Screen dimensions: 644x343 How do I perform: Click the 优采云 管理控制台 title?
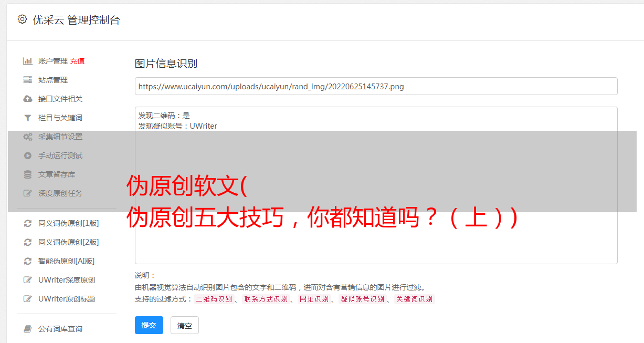click(76, 20)
